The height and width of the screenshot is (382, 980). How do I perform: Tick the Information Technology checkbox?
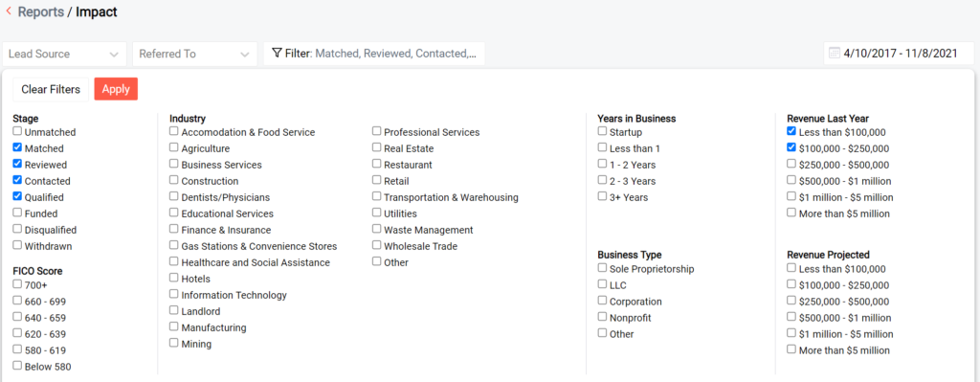(x=174, y=294)
